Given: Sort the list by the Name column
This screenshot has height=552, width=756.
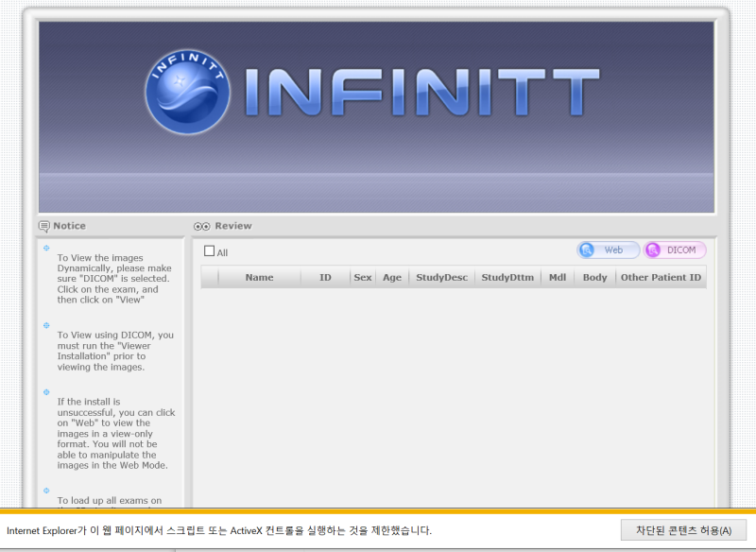Looking at the screenshot, I should [x=259, y=277].
